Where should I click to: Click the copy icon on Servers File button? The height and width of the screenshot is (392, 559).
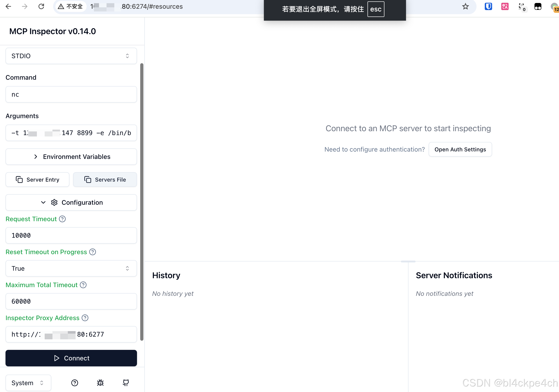point(88,179)
